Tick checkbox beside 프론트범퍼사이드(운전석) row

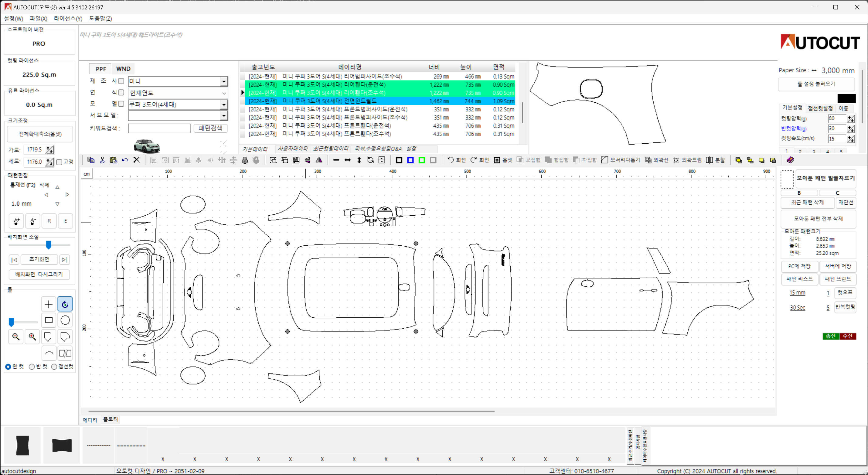243,109
